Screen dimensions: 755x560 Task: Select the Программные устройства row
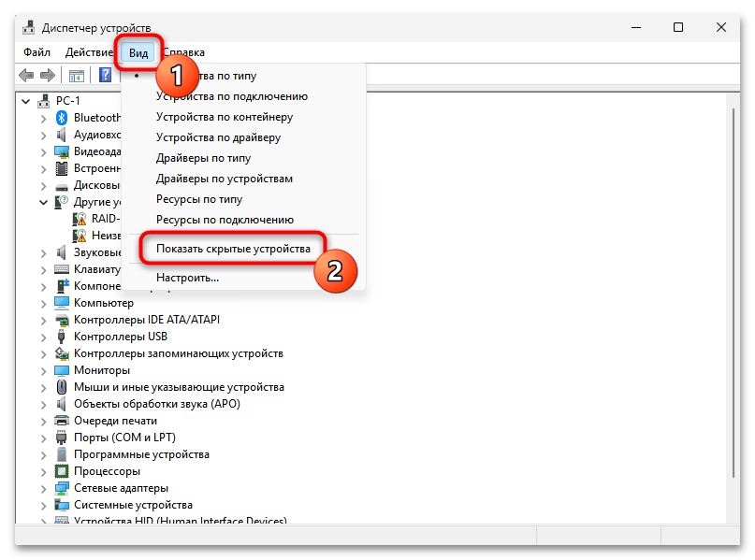(141, 454)
